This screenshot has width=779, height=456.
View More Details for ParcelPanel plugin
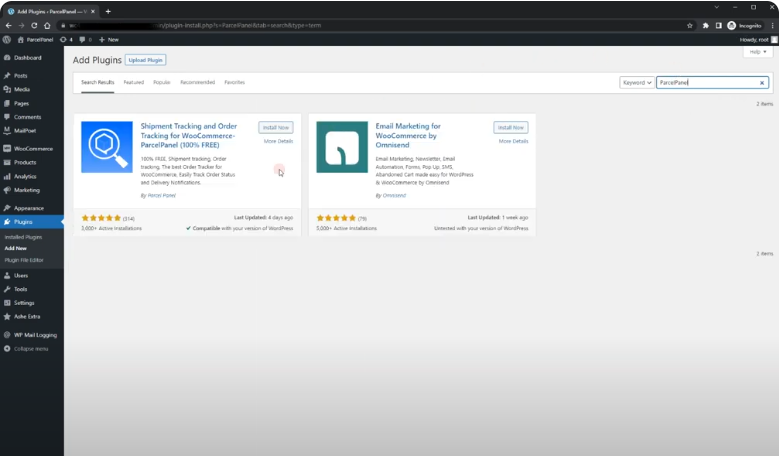[x=278, y=142]
